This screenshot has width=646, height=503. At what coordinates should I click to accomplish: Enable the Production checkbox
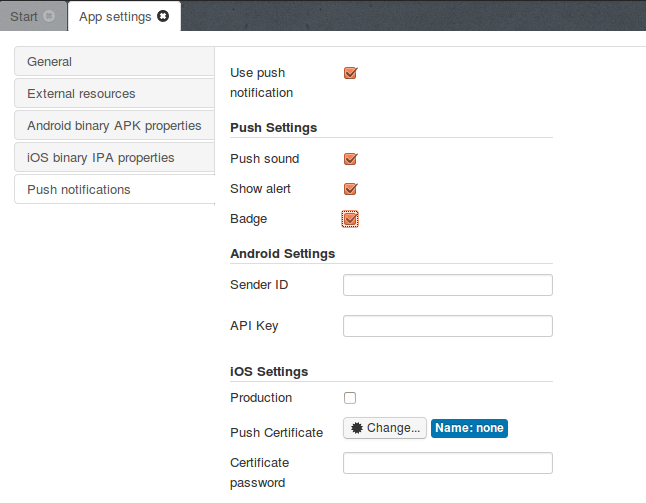[350, 398]
